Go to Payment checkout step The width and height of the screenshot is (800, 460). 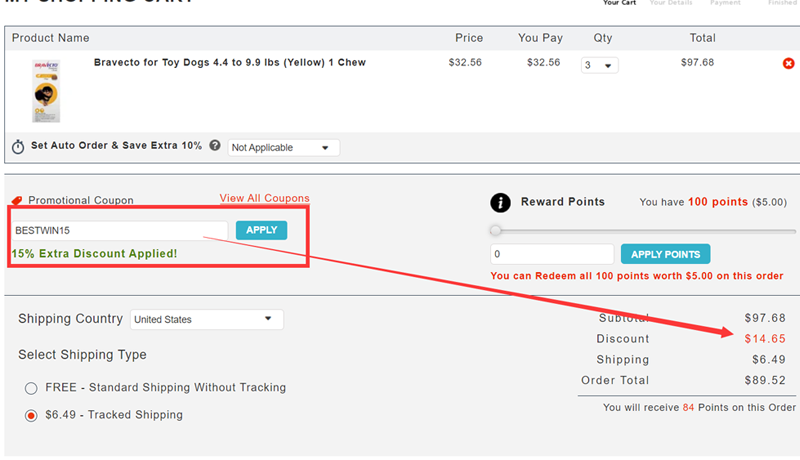click(x=725, y=3)
